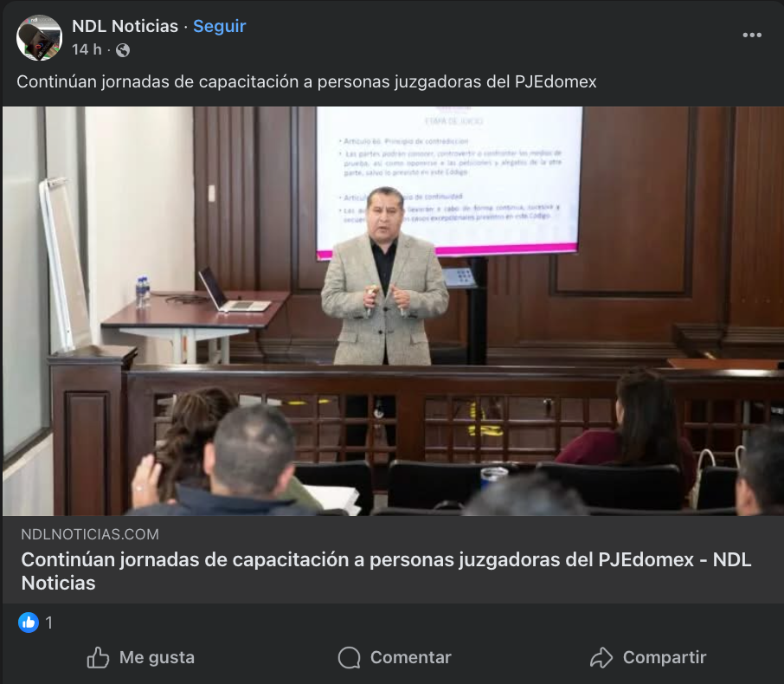Image resolution: width=784 pixels, height=684 pixels.
Task: Click the projected slide in the photo
Action: pyautogui.click(x=449, y=183)
